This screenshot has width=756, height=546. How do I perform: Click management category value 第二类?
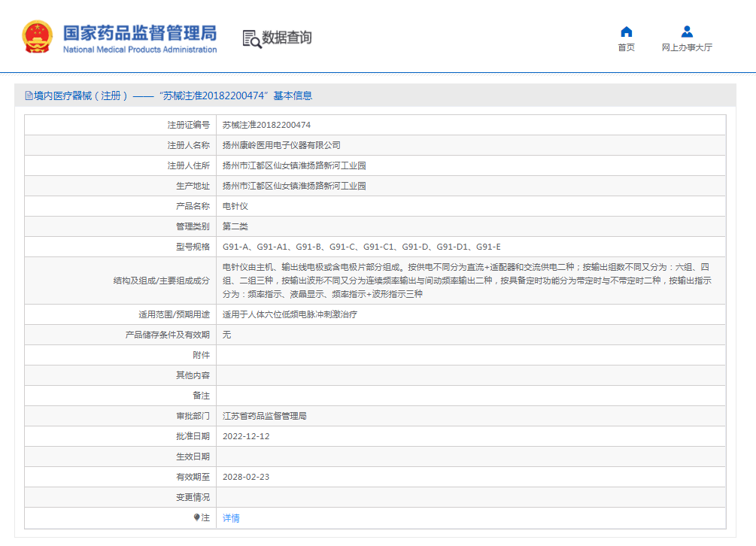(235, 226)
